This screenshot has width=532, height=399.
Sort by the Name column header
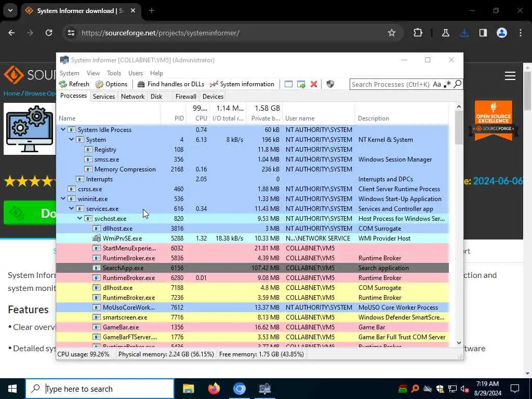tap(67, 118)
